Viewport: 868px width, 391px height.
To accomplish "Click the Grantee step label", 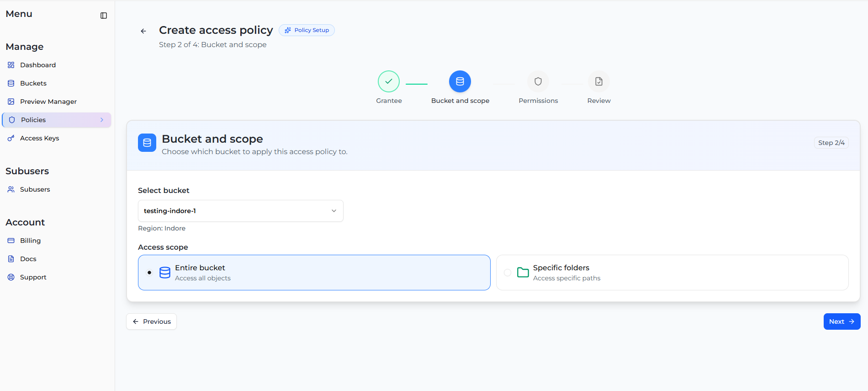I will click(389, 101).
